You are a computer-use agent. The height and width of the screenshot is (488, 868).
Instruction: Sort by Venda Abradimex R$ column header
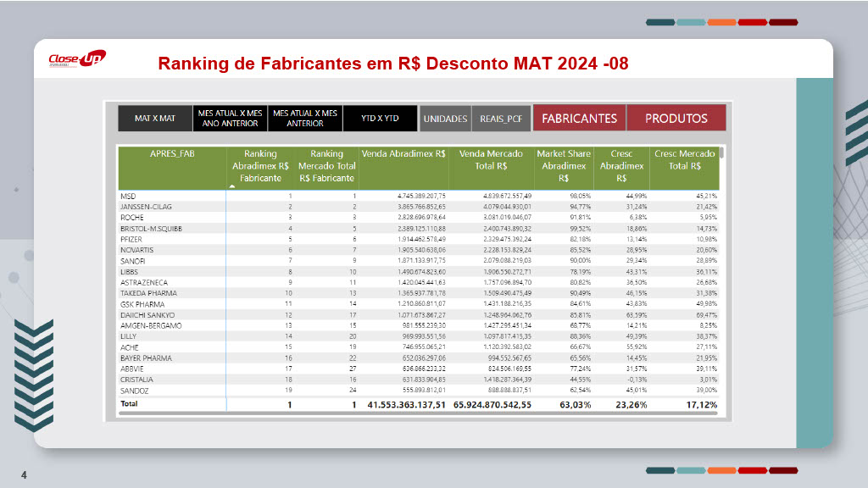[403, 154]
